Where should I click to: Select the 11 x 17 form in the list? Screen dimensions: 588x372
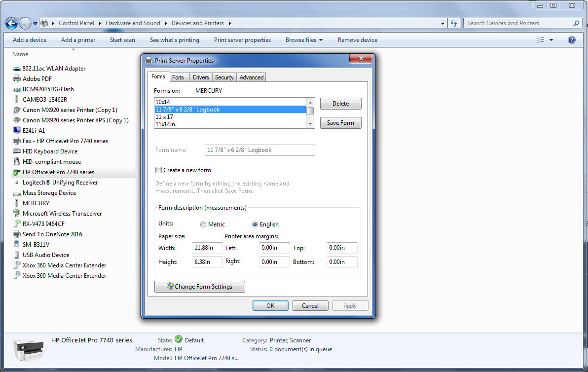(x=230, y=117)
